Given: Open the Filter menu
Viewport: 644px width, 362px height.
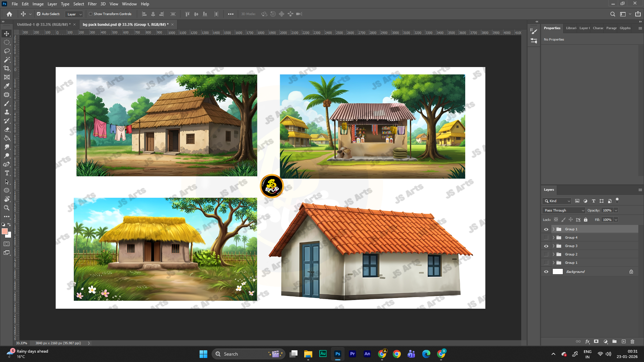Looking at the screenshot, I should [92, 4].
